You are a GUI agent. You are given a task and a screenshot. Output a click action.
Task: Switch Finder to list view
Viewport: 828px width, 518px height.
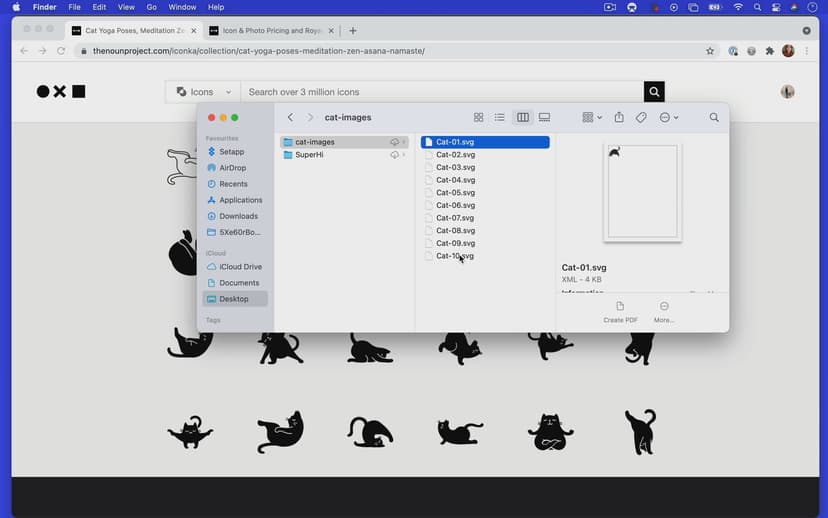tap(500, 118)
